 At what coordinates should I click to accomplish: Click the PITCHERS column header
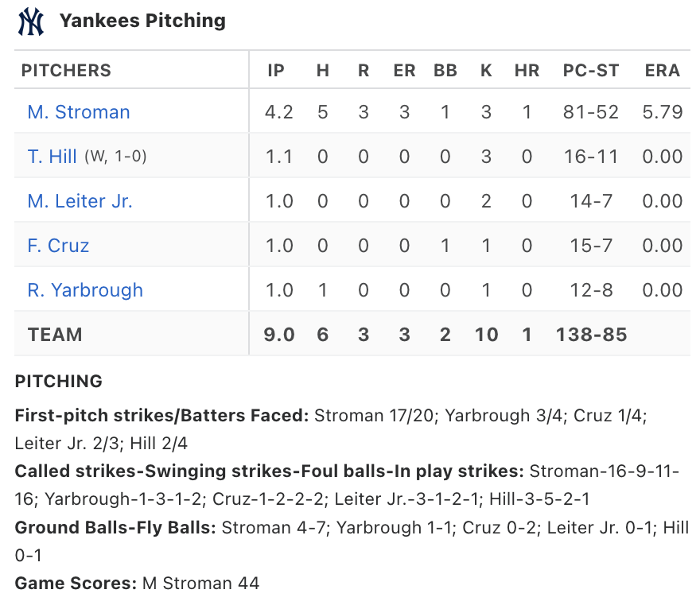(66, 71)
